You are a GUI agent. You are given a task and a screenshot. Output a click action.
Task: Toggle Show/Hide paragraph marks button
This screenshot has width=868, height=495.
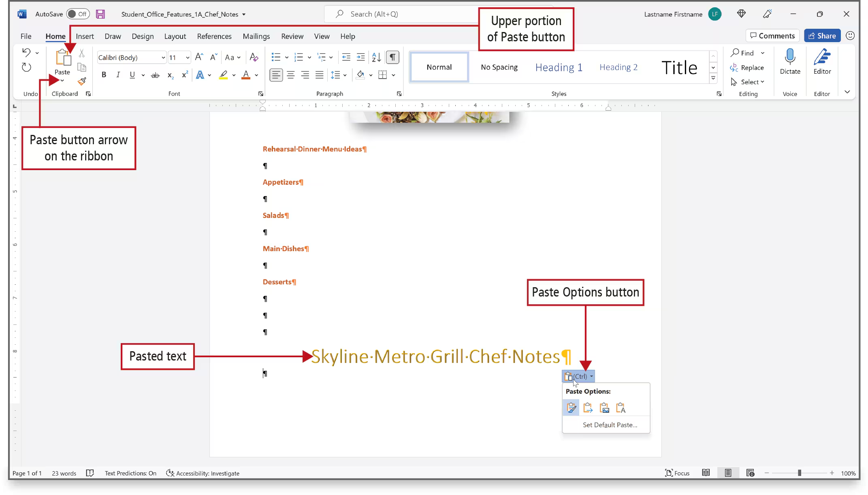click(x=392, y=57)
